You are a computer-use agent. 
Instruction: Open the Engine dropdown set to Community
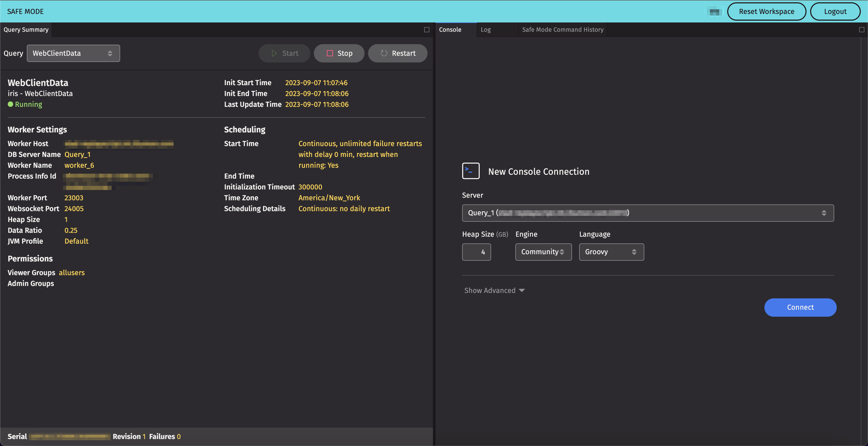coord(543,252)
